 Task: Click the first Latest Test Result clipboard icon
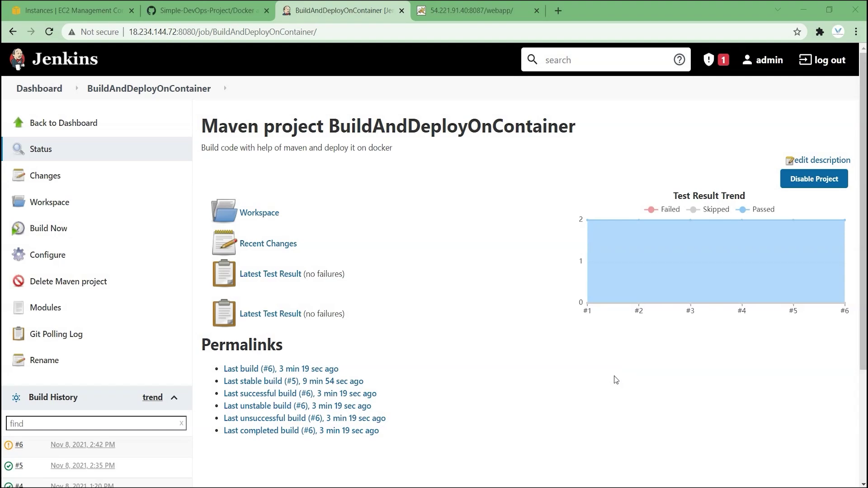(224, 273)
